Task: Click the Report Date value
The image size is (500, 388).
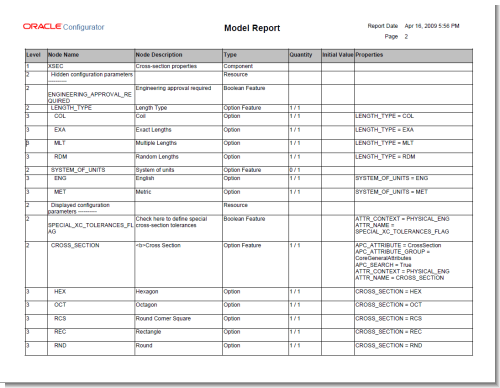Action: click(432, 26)
